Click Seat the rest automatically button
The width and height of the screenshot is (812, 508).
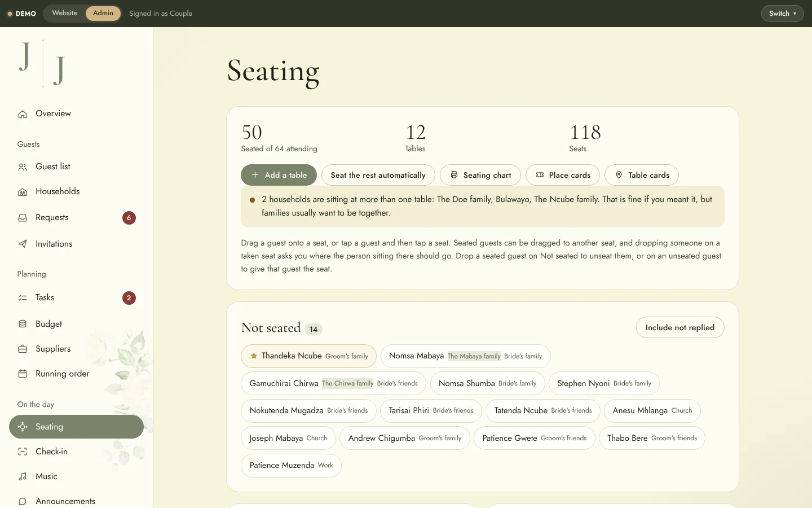tap(378, 175)
